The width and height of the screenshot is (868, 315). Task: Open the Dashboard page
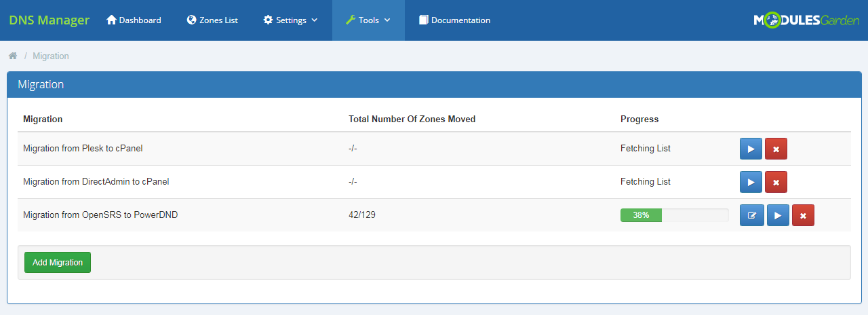[x=134, y=20]
